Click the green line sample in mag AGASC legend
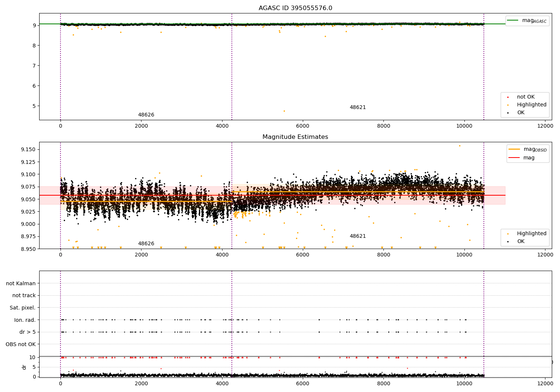Screen dimensions: 560x392 click(x=513, y=20)
